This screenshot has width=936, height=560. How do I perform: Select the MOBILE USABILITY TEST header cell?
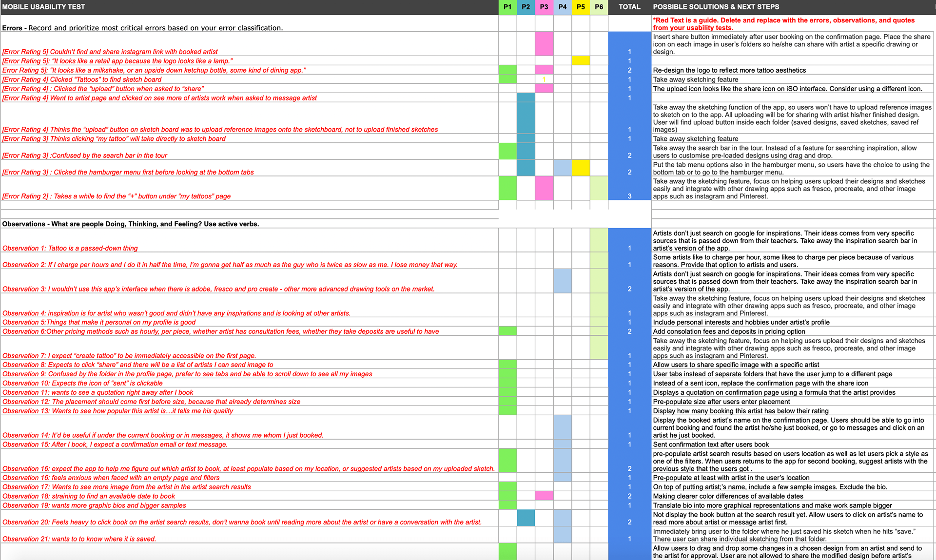coord(249,7)
